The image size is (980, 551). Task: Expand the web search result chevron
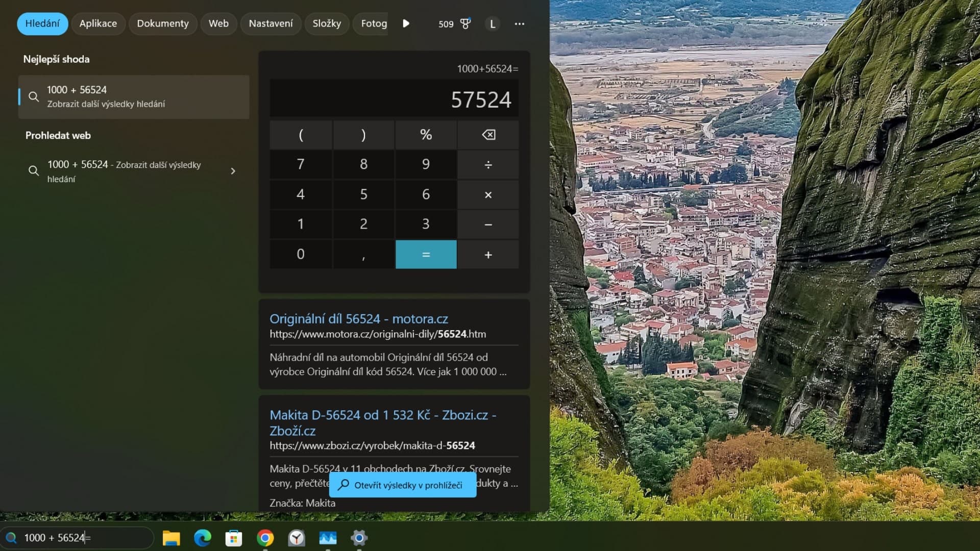click(x=233, y=171)
